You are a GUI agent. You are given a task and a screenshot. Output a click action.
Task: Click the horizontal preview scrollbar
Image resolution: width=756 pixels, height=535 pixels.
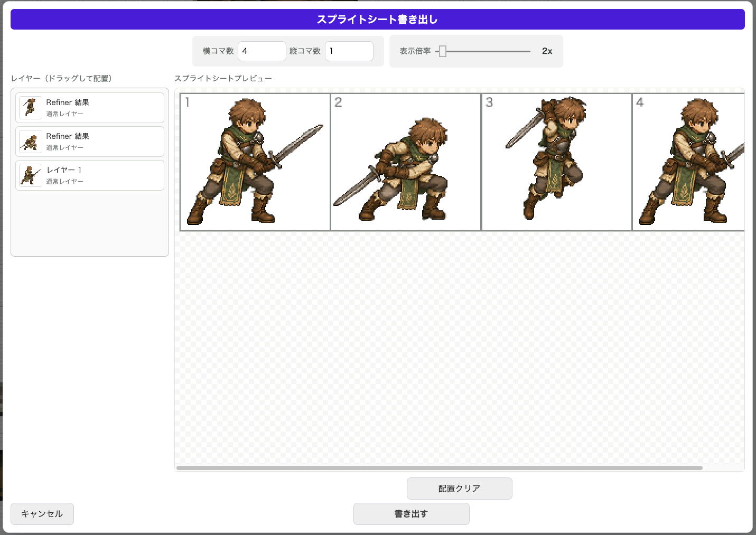(440, 468)
